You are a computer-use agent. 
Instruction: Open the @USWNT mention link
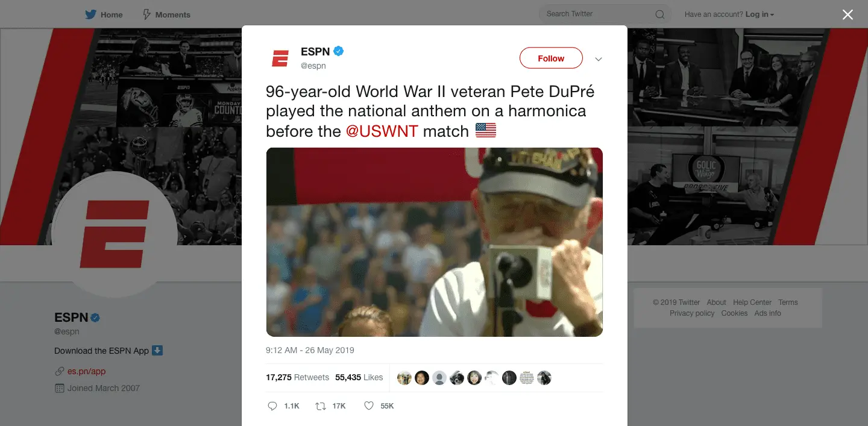point(382,131)
